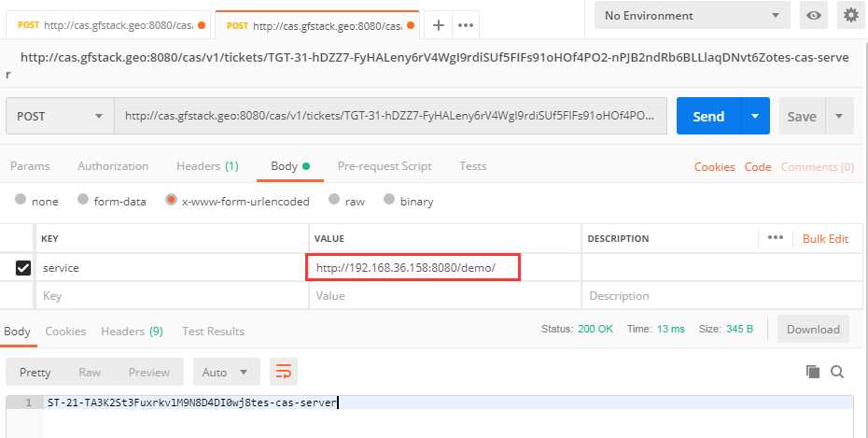
Task: Open the Cookies link
Action: pyautogui.click(x=714, y=167)
